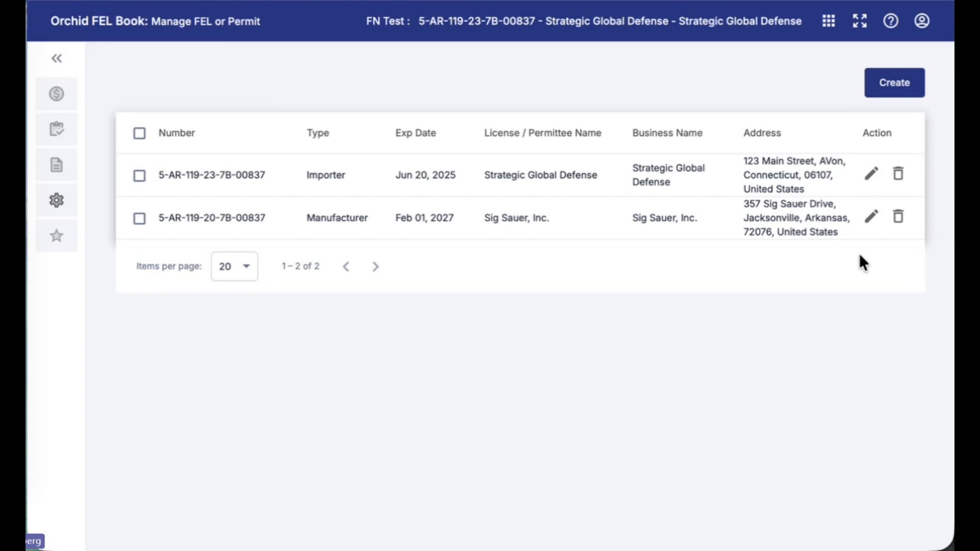Go to the next page arrow
The height and width of the screenshot is (551, 980).
click(x=376, y=266)
